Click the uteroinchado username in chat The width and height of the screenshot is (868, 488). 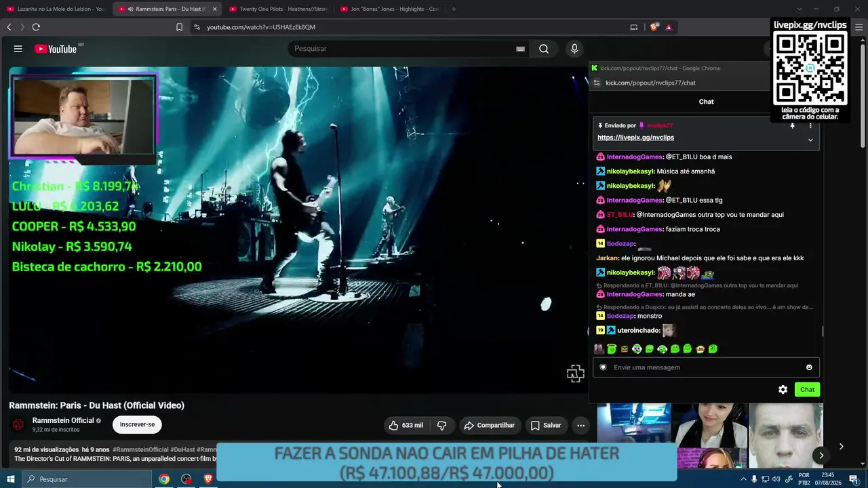point(638,331)
